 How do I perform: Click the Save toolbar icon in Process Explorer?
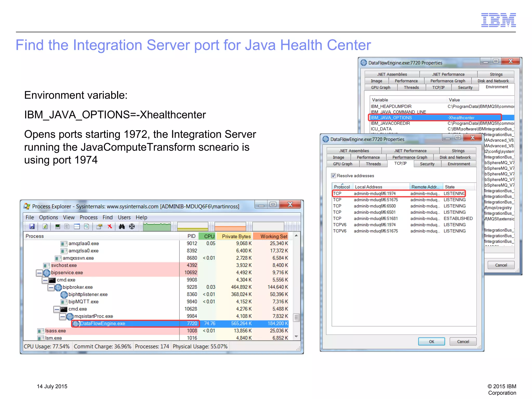tap(32, 226)
